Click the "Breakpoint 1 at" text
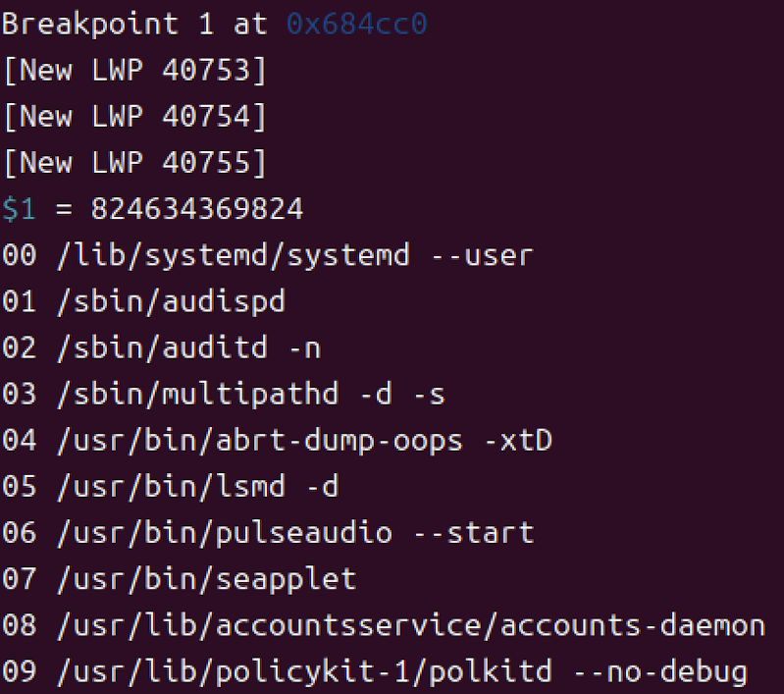The image size is (784, 694). click(134, 24)
